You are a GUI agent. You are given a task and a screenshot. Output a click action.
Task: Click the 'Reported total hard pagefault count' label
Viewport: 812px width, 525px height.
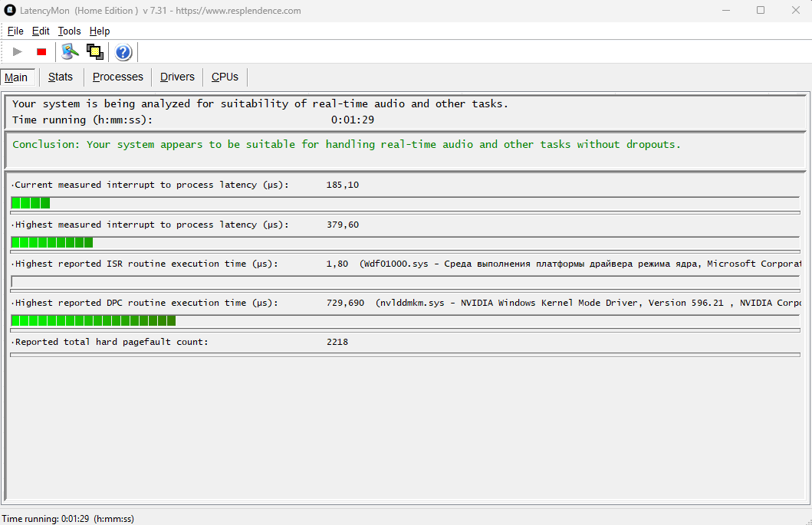click(x=111, y=343)
